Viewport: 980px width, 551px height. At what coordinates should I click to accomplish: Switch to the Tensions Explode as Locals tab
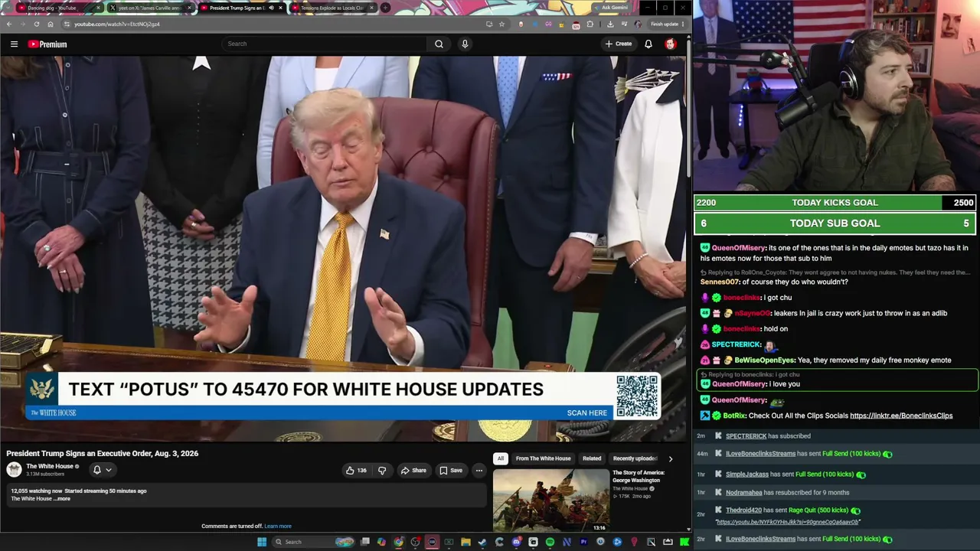332,8
